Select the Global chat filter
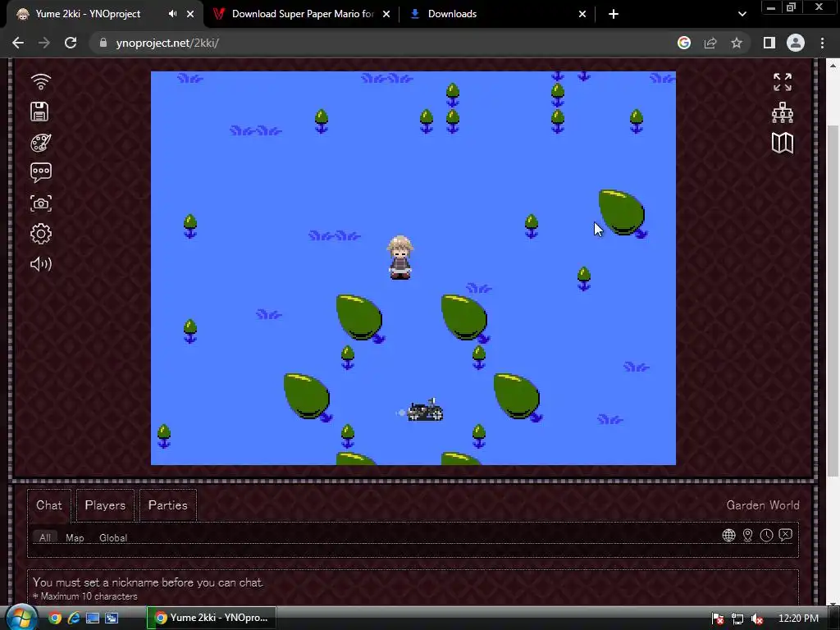Screen dimensions: 840x630 113,538
